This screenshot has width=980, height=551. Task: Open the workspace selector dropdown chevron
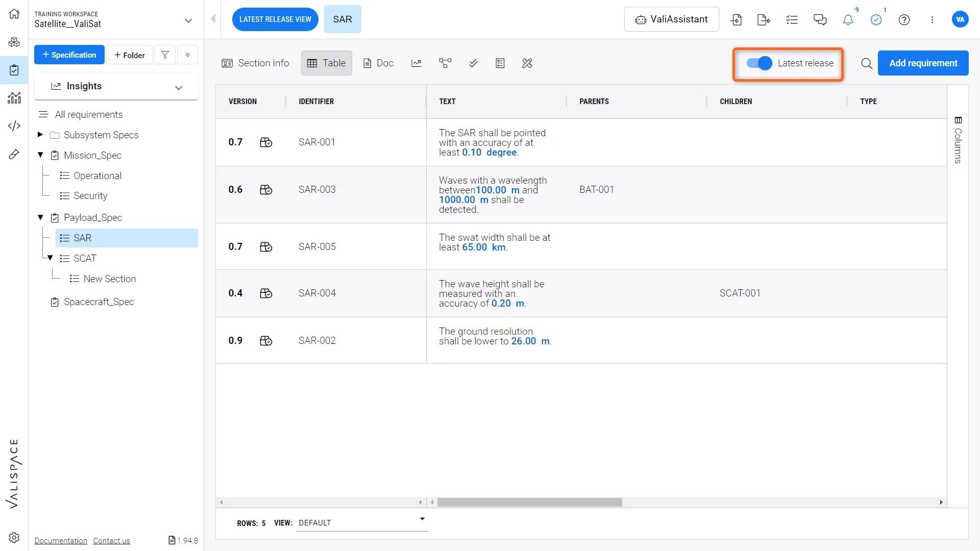point(188,20)
